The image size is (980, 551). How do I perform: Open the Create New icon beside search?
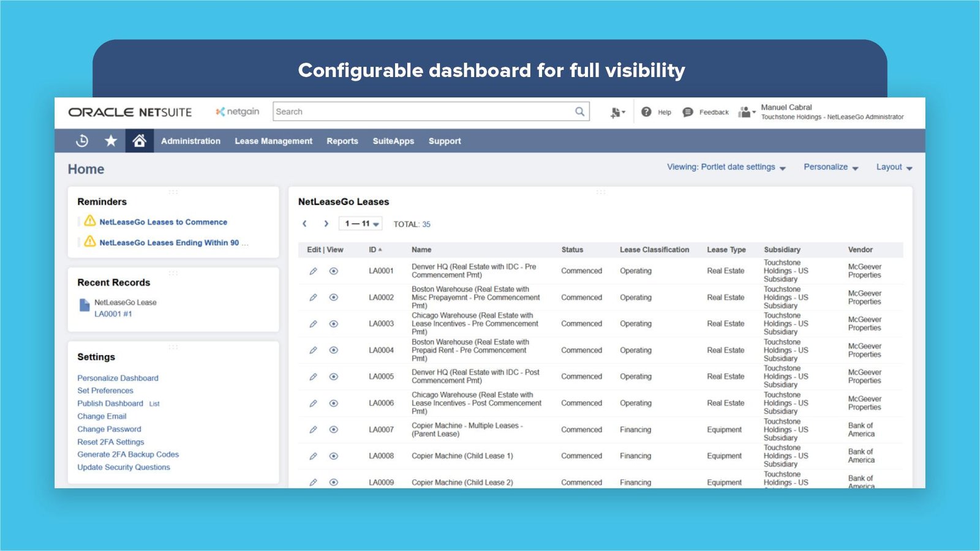(x=617, y=113)
